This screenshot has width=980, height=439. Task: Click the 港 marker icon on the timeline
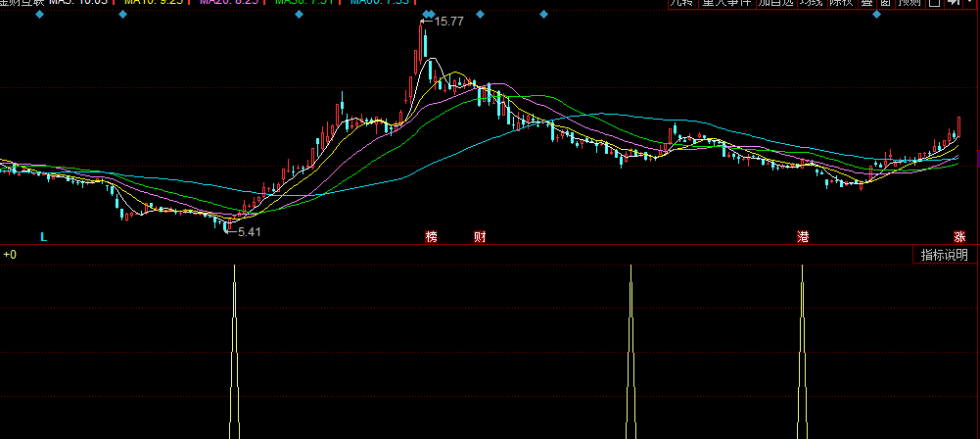coord(804,237)
